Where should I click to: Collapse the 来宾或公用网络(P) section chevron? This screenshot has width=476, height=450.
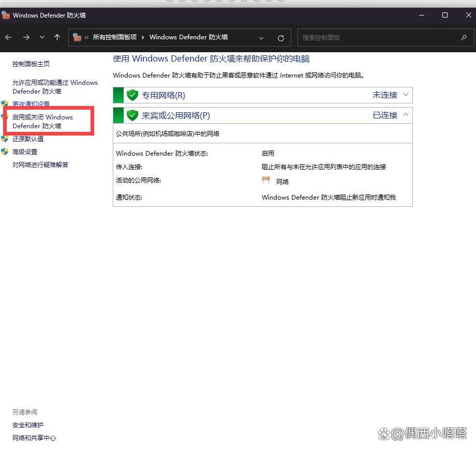click(x=406, y=115)
